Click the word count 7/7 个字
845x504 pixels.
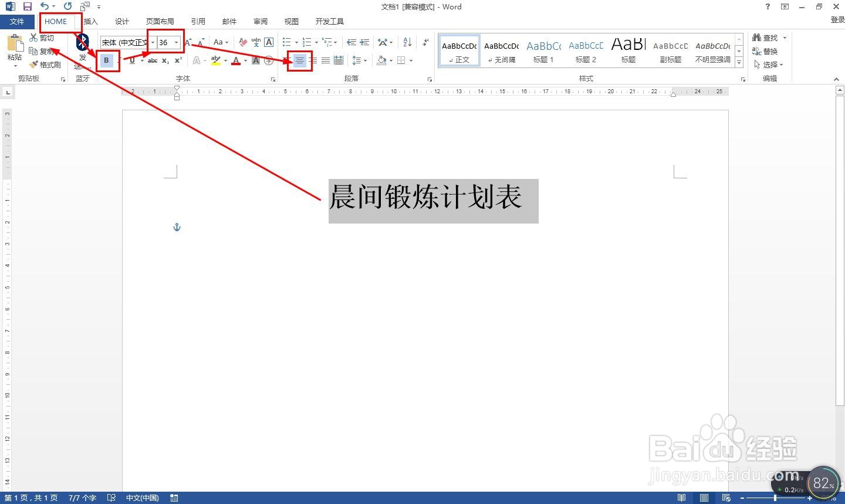(82, 498)
